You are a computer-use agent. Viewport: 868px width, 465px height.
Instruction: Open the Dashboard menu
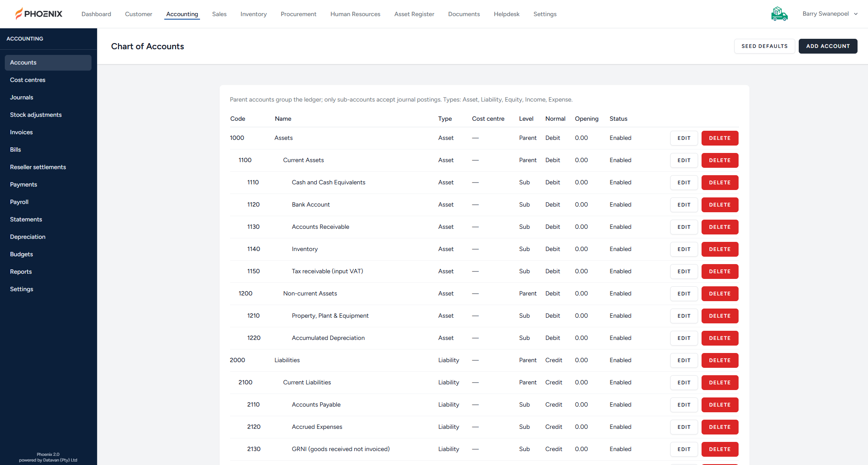click(x=96, y=14)
